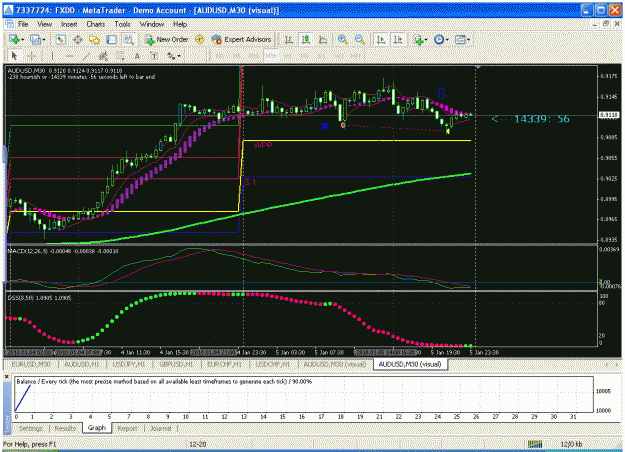Open the Data Window icon
The width and height of the screenshot is (625, 452).
[x=78, y=39]
